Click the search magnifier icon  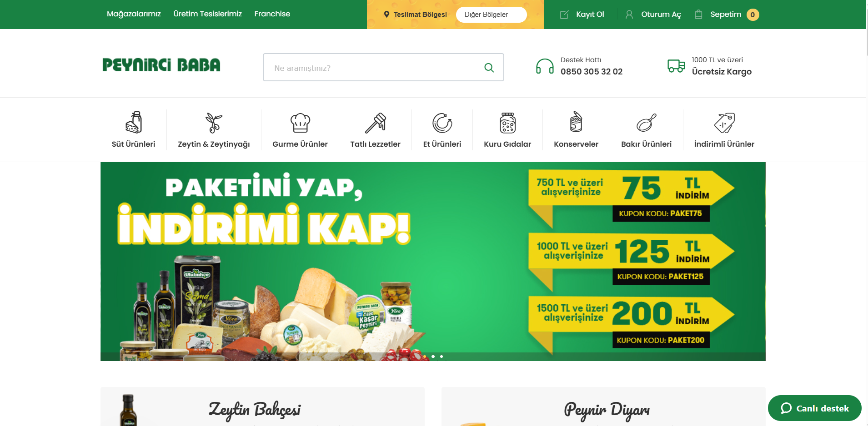[489, 68]
